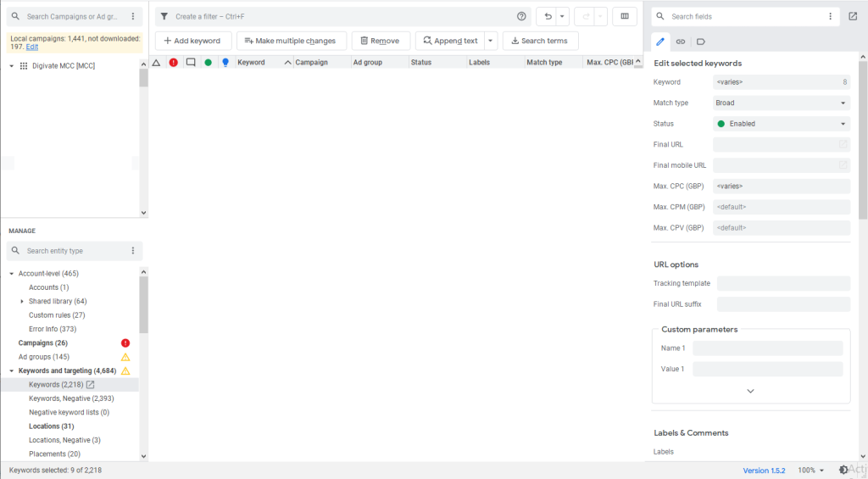This screenshot has width=868, height=479.
Task: Collapse the Account-level tree section
Action: (x=12, y=274)
